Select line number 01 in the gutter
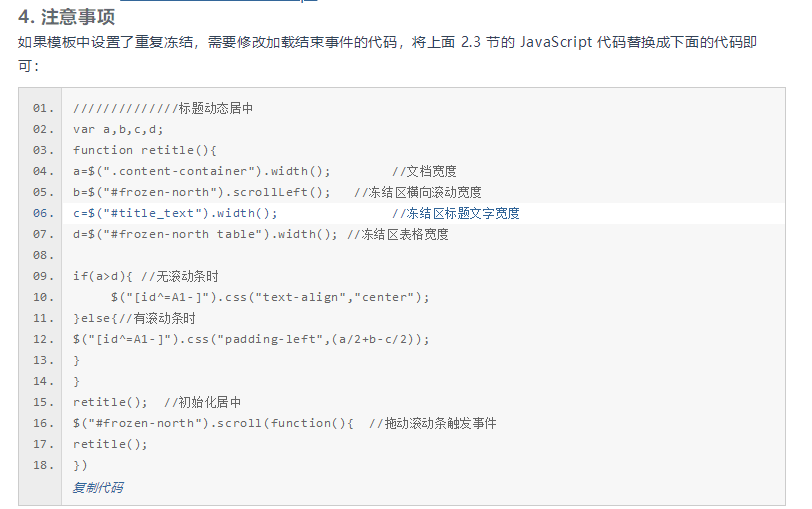Viewport: 812px width, 509px height. [x=43, y=108]
